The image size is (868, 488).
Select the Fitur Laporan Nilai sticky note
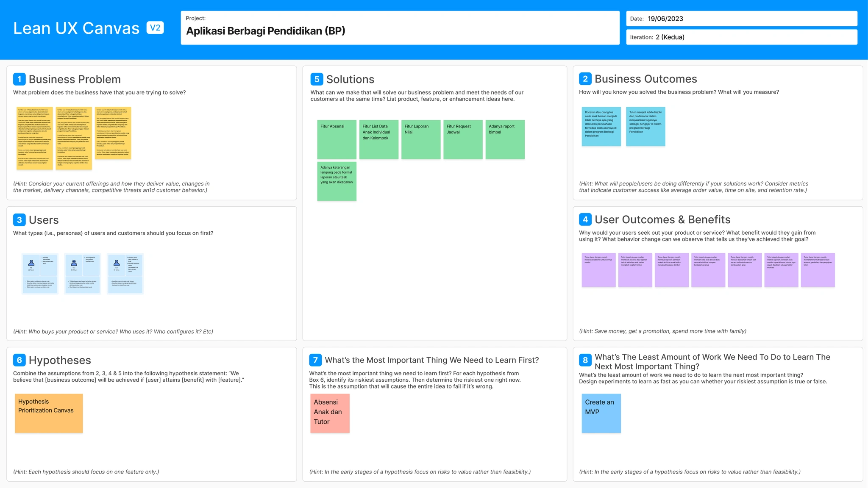pos(421,140)
